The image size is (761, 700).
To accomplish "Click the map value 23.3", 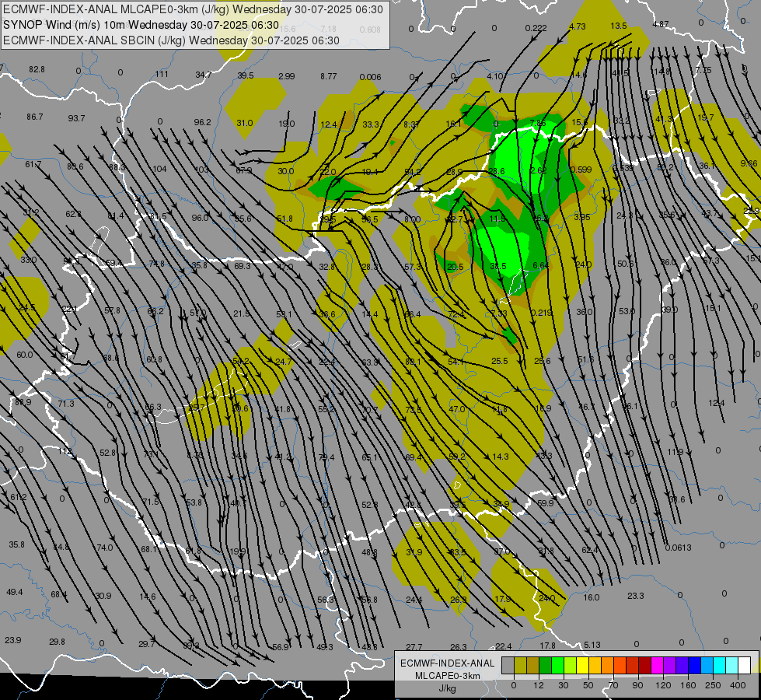I will click(x=636, y=596).
